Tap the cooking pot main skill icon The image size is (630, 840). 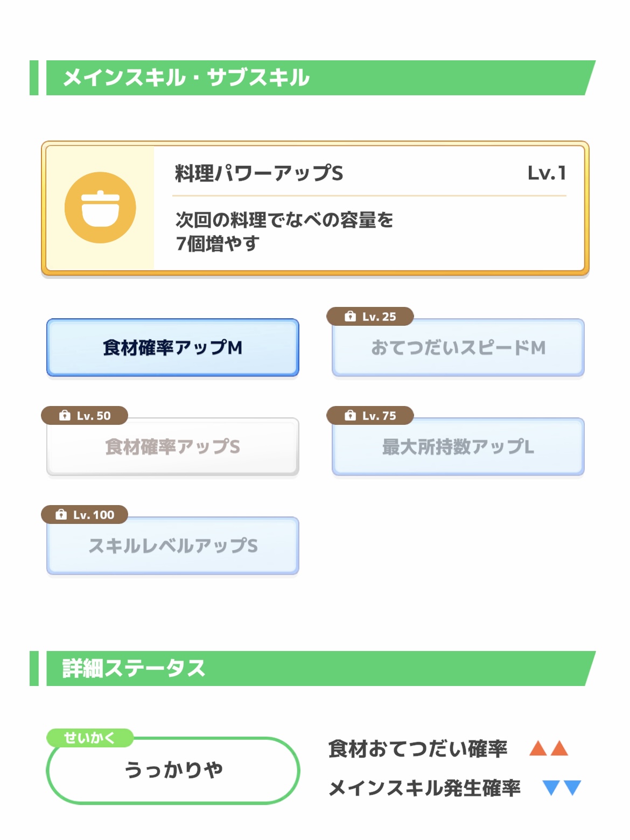[x=100, y=208]
